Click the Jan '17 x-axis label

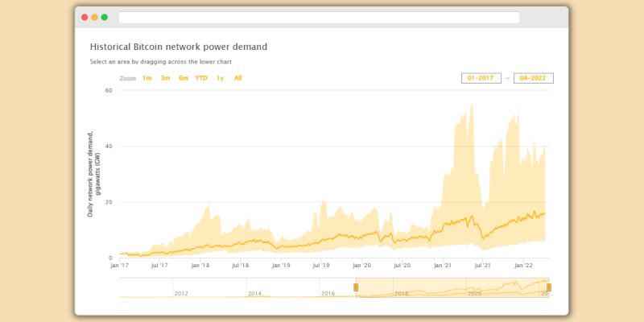click(119, 266)
